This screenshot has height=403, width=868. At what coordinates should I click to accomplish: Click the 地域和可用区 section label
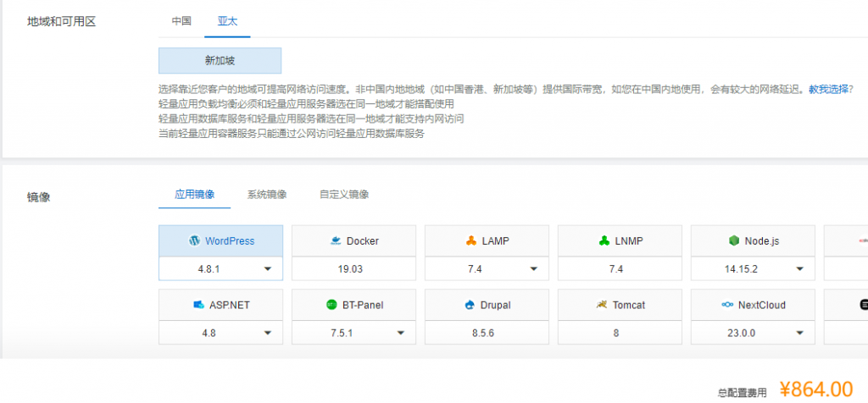click(x=61, y=22)
